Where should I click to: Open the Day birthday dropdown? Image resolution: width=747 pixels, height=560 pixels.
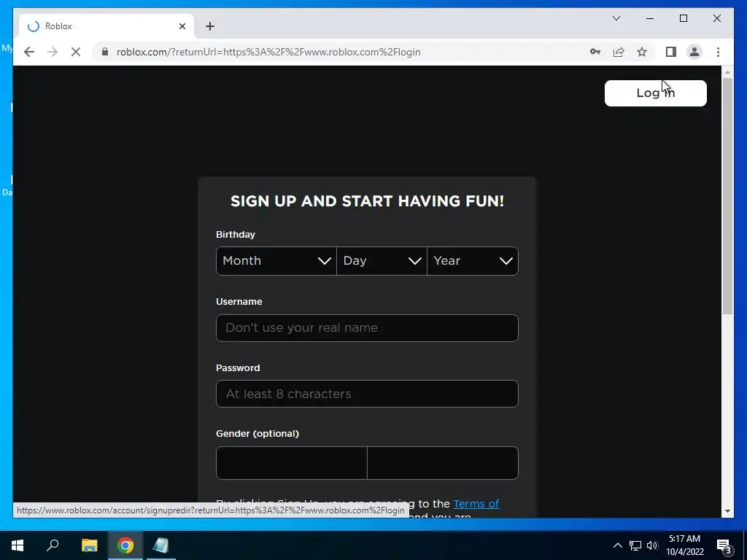(x=382, y=261)
